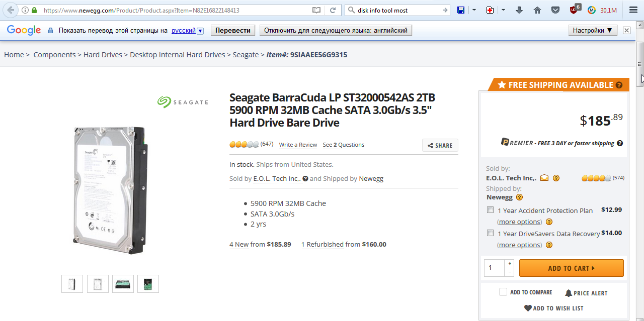
Task: Open dropdown next to floppy disk icon
Action: pyautogui.click(x=474, y=10)
